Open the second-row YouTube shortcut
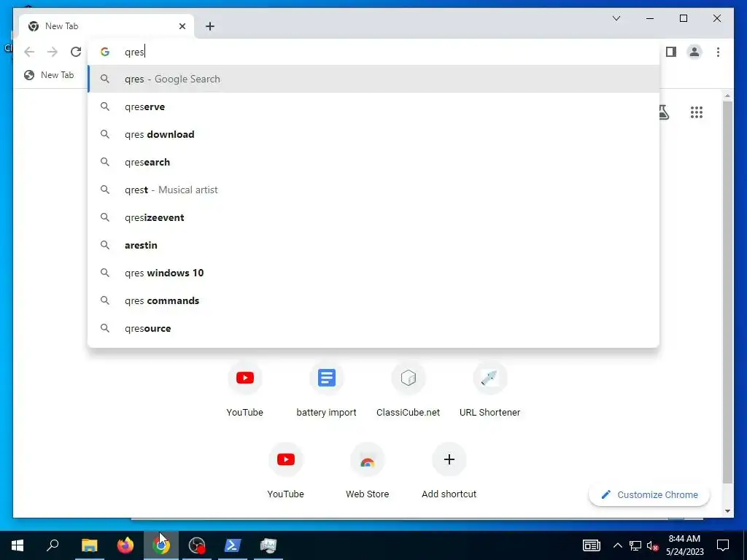The image size is (747, 560). point(286,470)
